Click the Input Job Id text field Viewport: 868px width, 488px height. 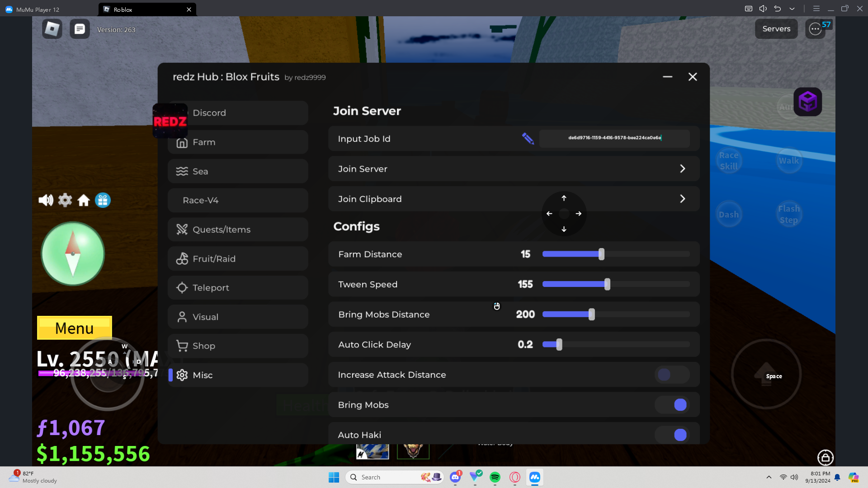[x=614, y=138]
